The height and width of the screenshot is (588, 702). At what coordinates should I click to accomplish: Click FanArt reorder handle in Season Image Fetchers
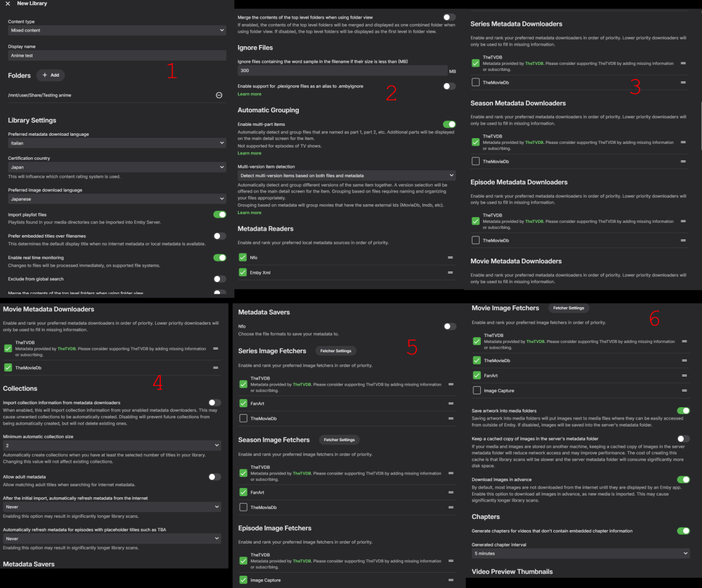tap(450, 493)
